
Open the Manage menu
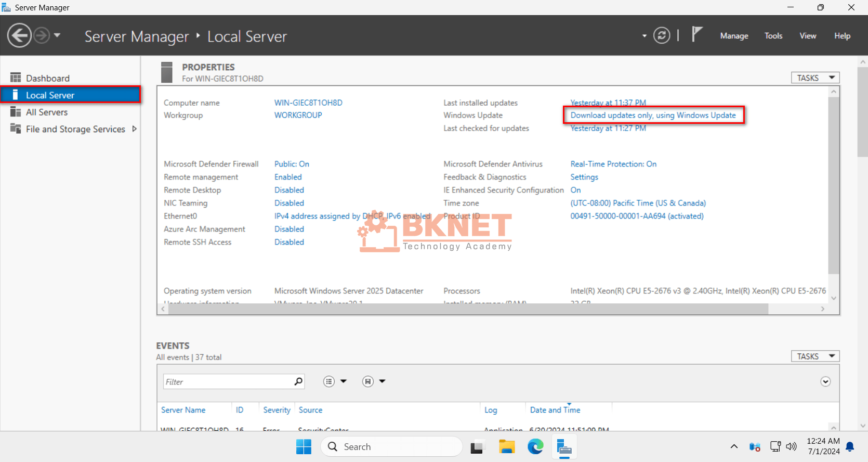734,36
